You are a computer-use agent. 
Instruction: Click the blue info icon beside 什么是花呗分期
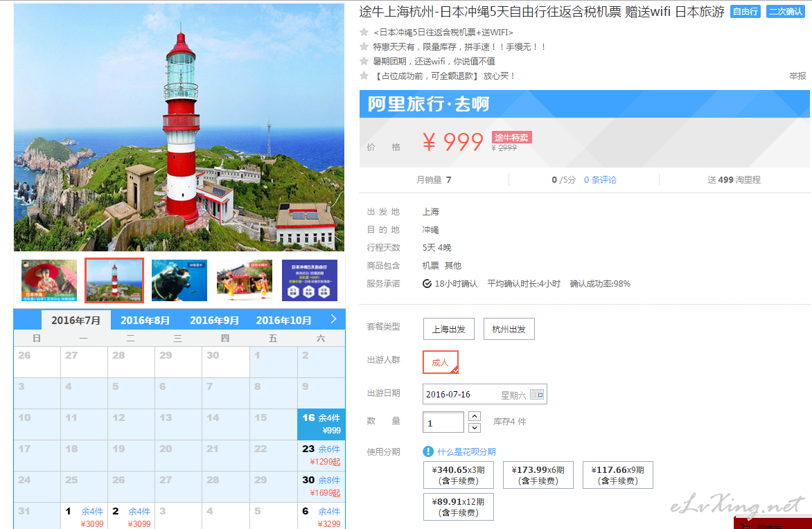pyautogui.click(x=428, y=451)
